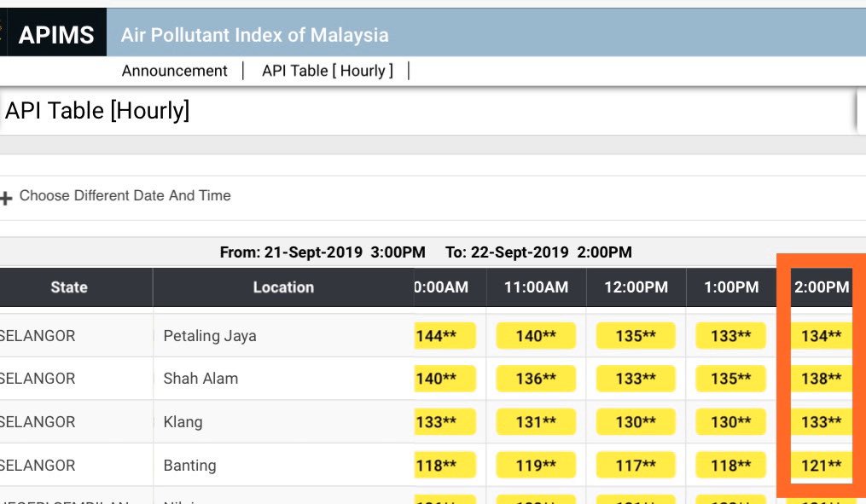866x504 pixels.
Task: Select the 12:00PM column header
Action: tap(636, 287)
